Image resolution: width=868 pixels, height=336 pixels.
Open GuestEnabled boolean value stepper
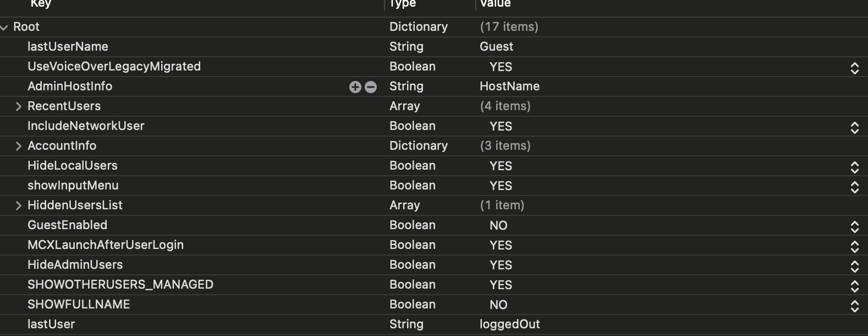(854, 226)
